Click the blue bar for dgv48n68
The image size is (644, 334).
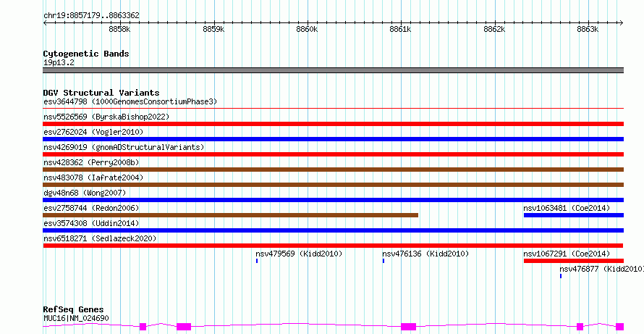pos(333,200)
